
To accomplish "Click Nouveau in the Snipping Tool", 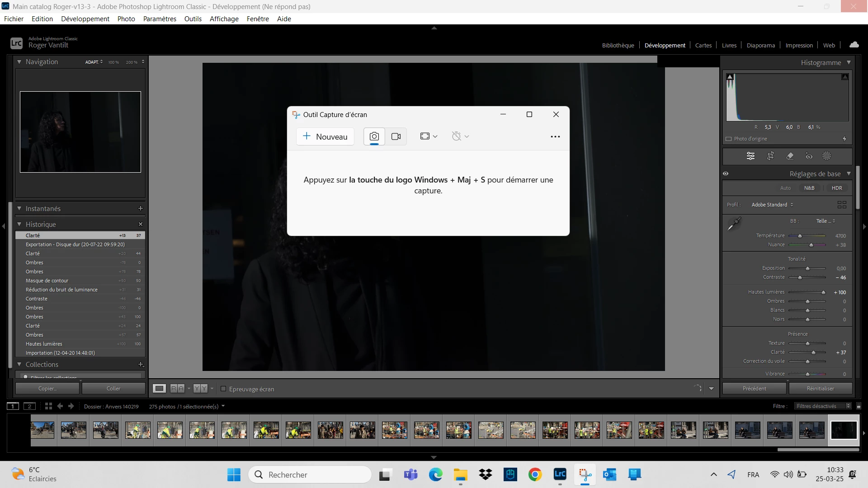I will [325, 136].
